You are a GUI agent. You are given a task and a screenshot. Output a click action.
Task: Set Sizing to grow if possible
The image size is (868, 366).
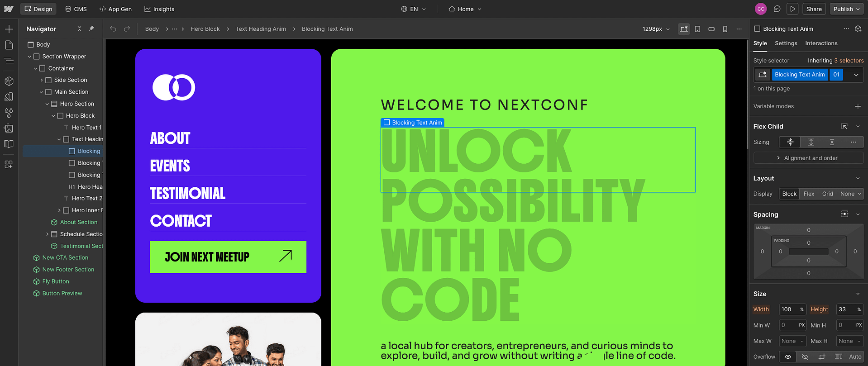pos(811,142)
